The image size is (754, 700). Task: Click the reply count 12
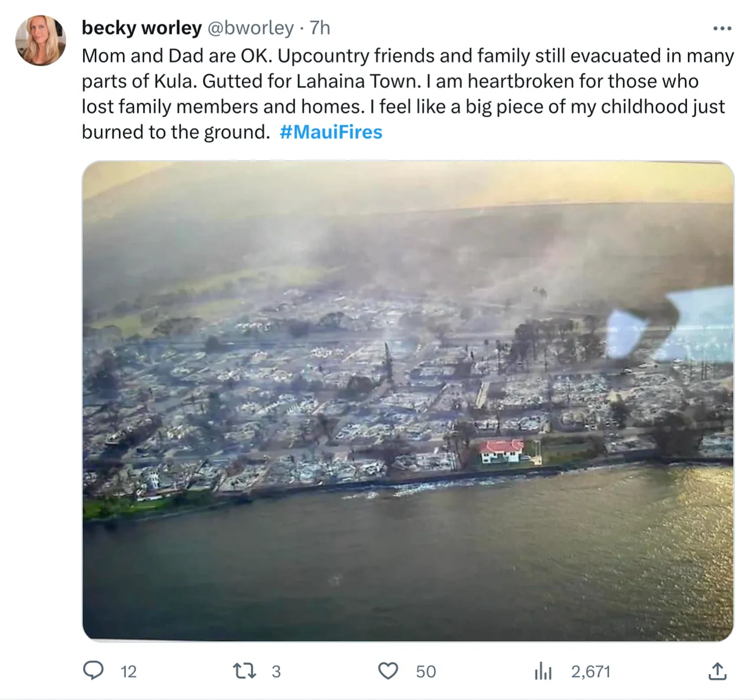pyautogui.click(x=128, y=672)
